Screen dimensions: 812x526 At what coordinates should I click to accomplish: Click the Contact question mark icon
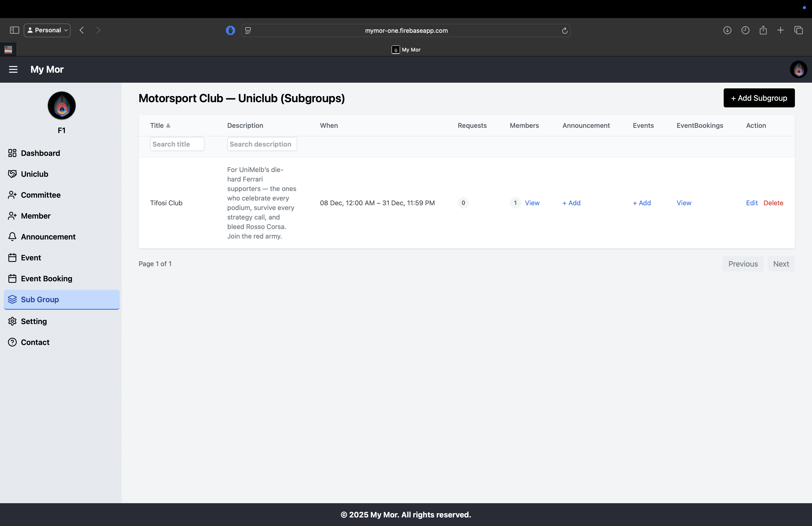pos(12,342)
